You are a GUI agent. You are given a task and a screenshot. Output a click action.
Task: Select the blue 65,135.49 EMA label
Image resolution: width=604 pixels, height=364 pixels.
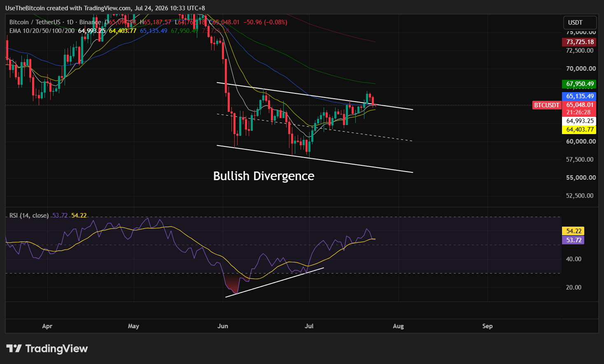point(579,96)
